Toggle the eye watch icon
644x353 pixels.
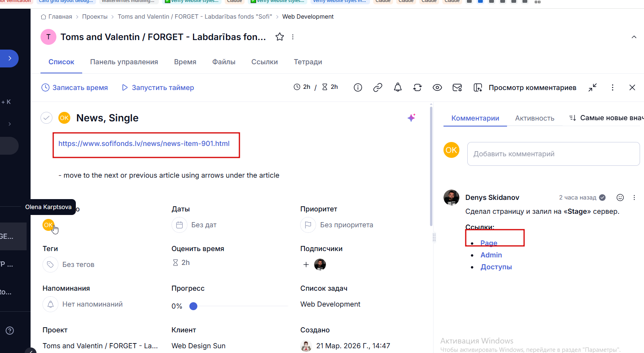(x=437, y=87)
